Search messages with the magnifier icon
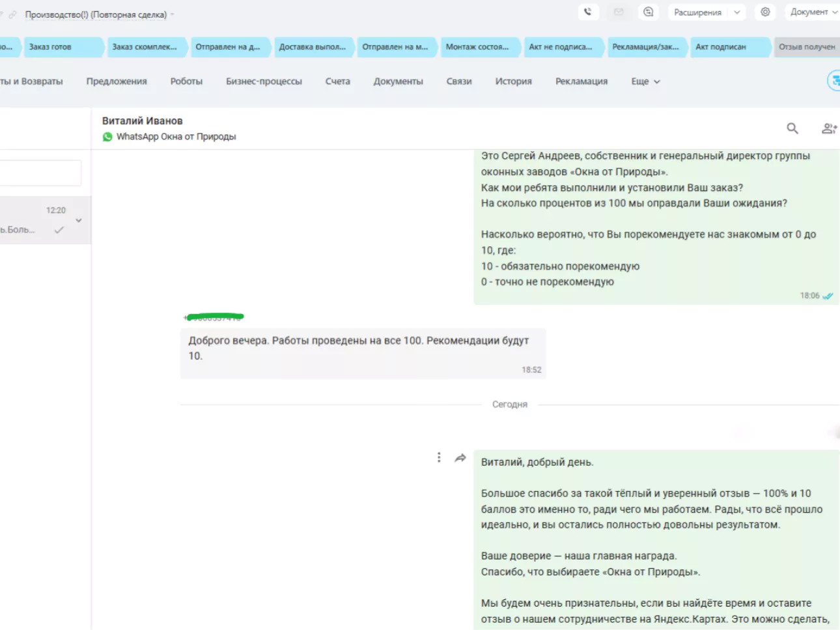The image size is (840, 630). coord(792,128)
